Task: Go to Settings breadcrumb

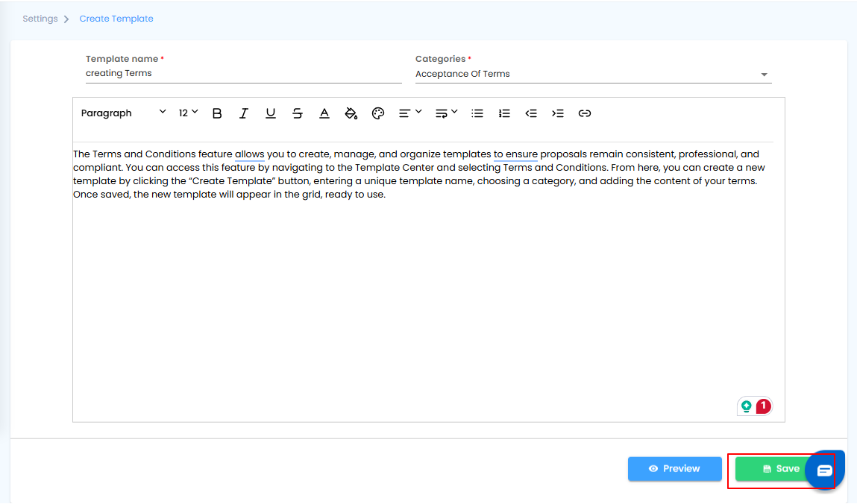Action: pyautogui.click(x=40, y=19)
